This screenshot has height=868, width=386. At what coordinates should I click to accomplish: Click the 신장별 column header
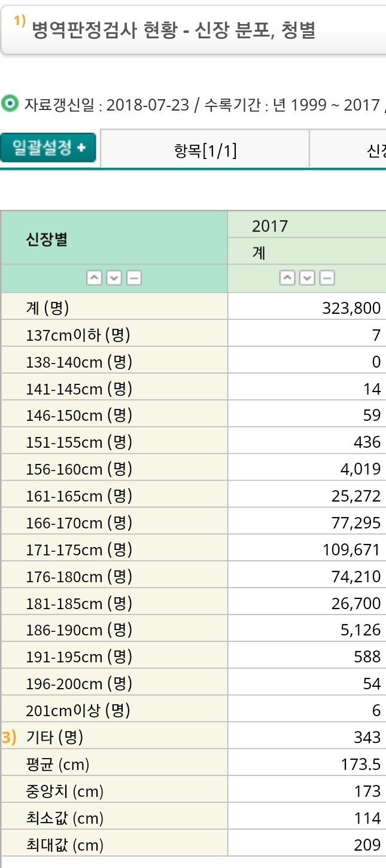(47, 240)
